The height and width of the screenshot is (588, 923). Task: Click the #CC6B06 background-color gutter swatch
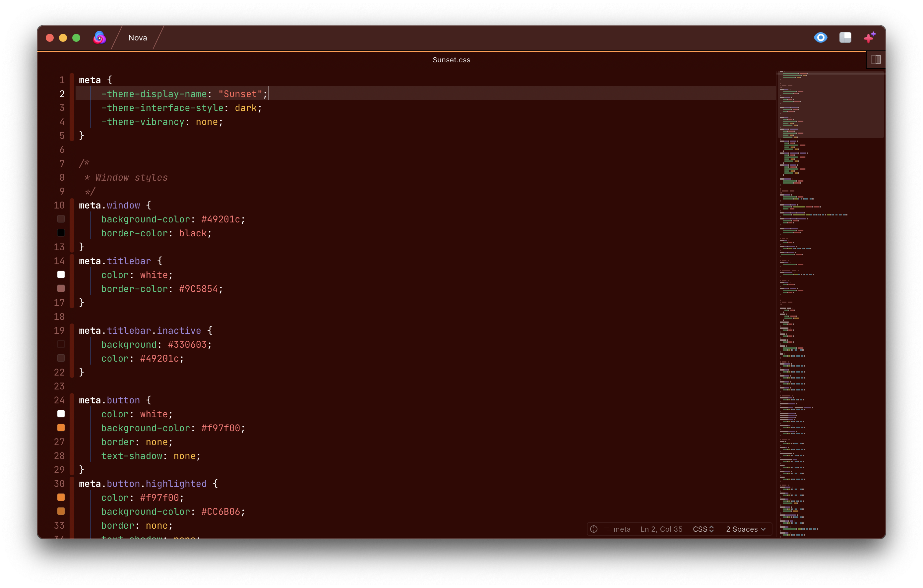[x=61, y=511]
